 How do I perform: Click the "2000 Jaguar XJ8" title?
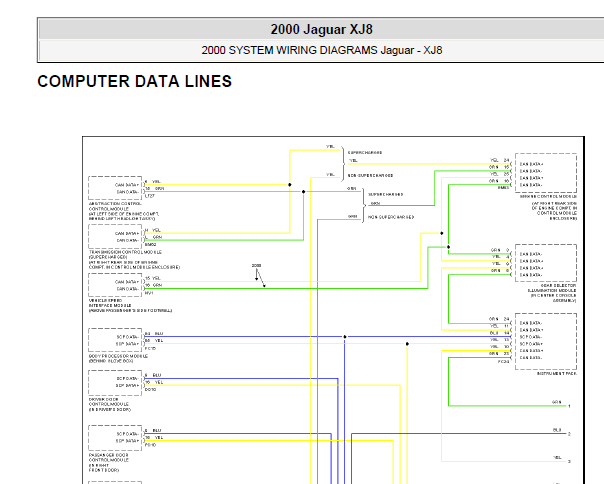pyautogui.click(x=321, y=29)
